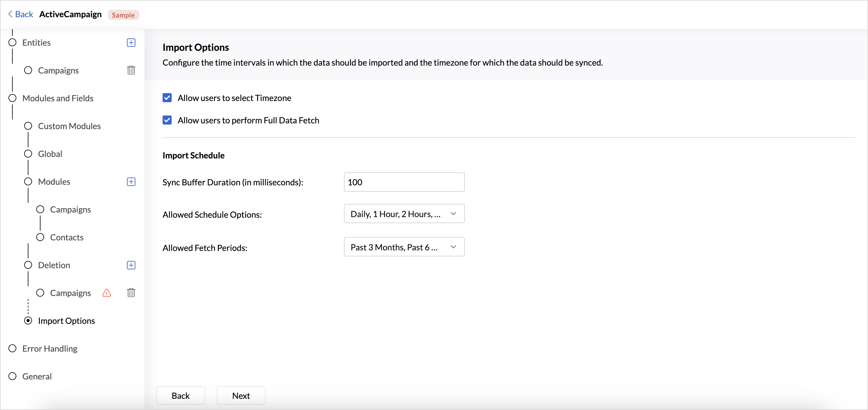Screen dimensions: 868x410
Task: Click the back chevron arrow in header
Action: click(10, 14)
